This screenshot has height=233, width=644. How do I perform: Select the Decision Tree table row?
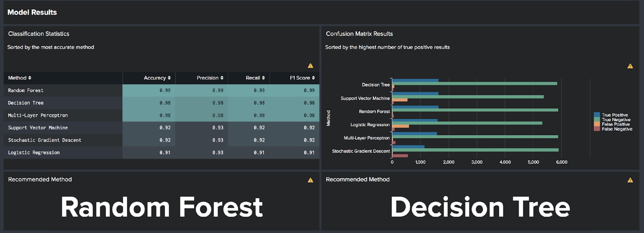pos(161,103)
